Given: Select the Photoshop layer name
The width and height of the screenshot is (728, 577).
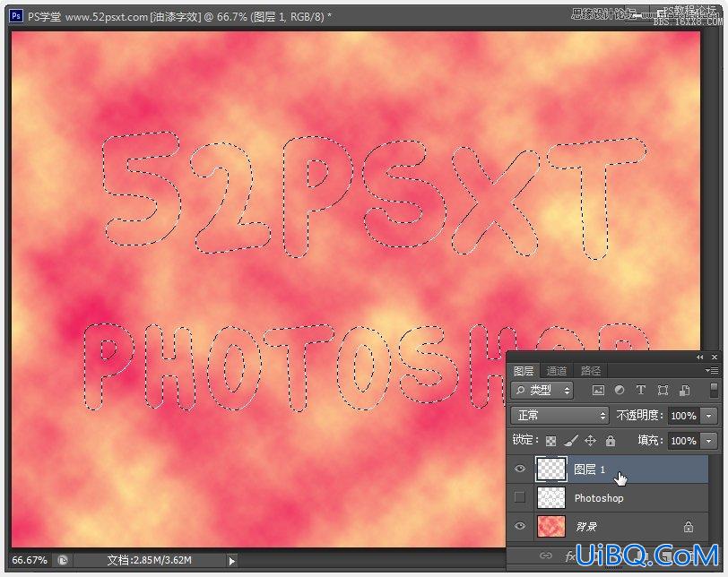Looking at the screenshot, I should (599, 498).
